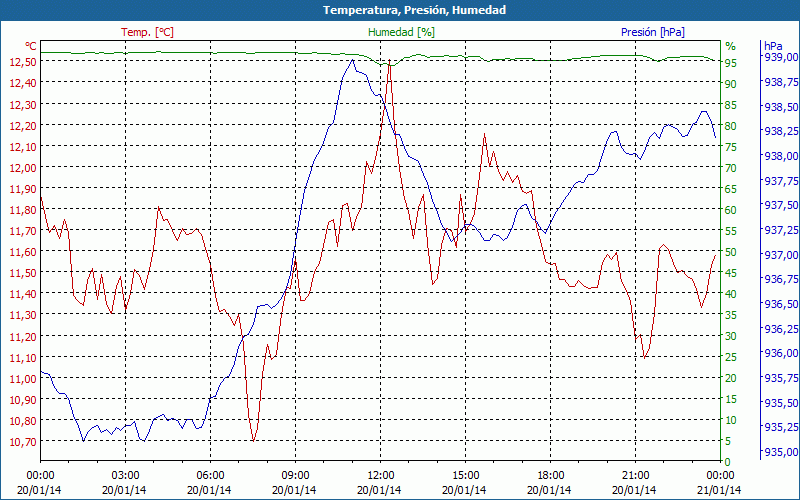This screenshot has width=800, height=500.
Task: Click the 06:00 time axis label
Action: tap(210, 476)
